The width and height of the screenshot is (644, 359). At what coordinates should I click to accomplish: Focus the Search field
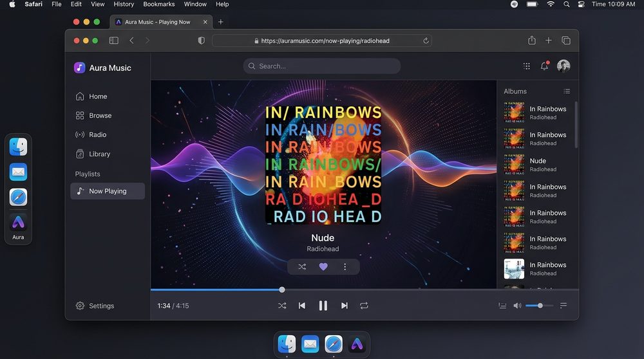click(322, 66)
